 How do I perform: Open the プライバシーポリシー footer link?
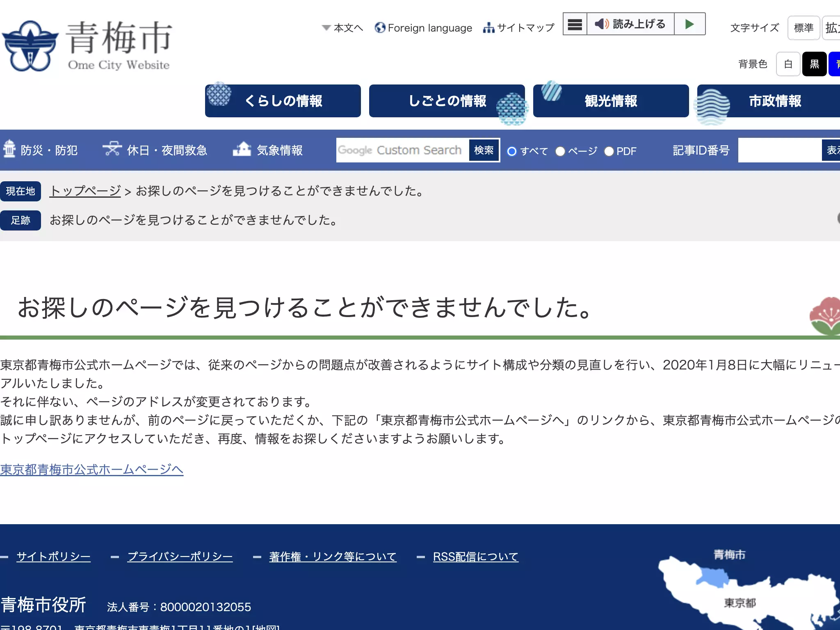pyautogui.click(x=180, y=557)
